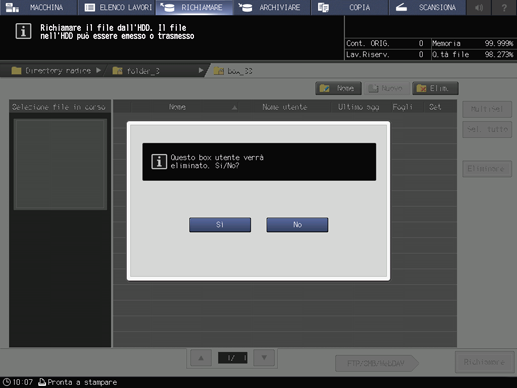Go to next page with down arrow
The width and height of the screenshot is (517, 388).
click(264, 358)
